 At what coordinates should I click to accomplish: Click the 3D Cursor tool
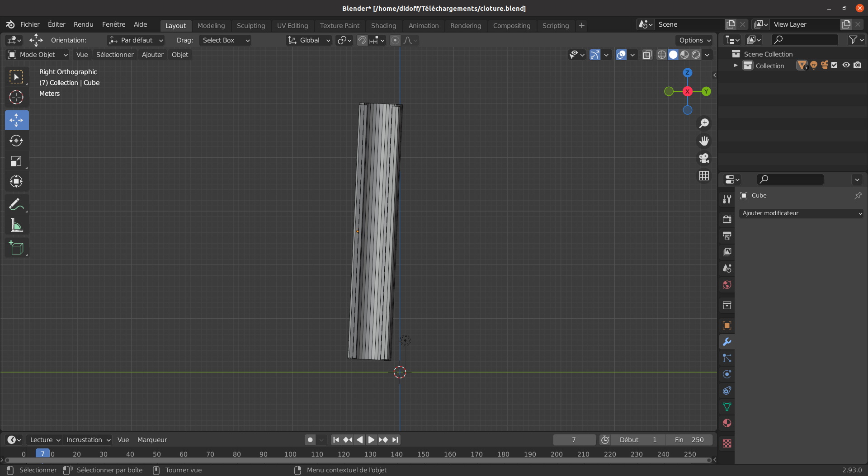pos(16,97)
